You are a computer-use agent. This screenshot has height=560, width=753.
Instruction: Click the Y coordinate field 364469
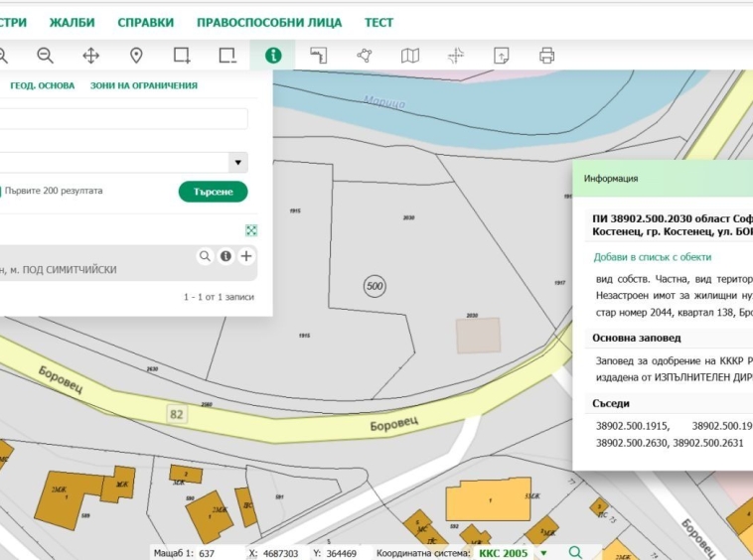(342, 553)
